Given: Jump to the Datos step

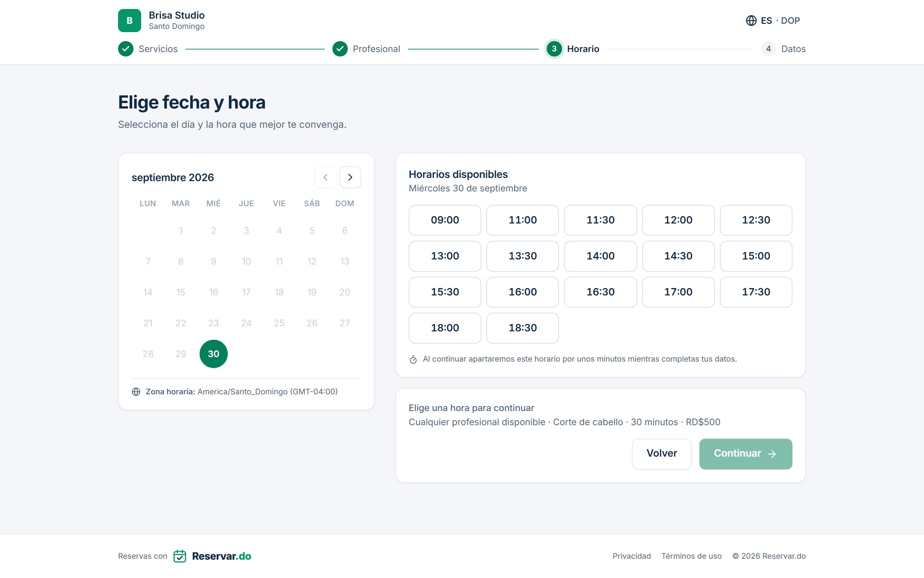Looking at the screenshot, I should pyautogui.click(x=783, y=49).
